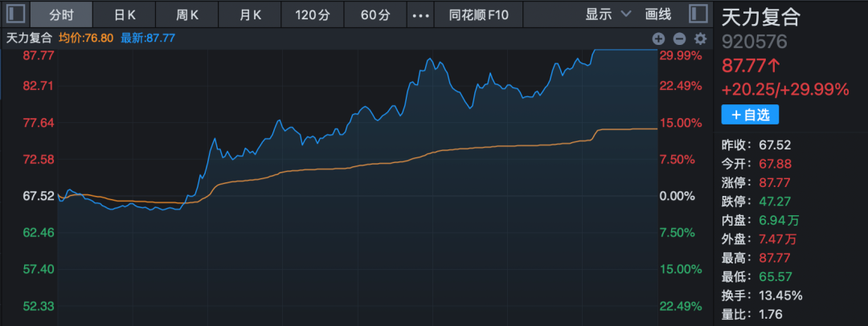
Task: Show the 120分 chart
Action: (x=312, y=14)
